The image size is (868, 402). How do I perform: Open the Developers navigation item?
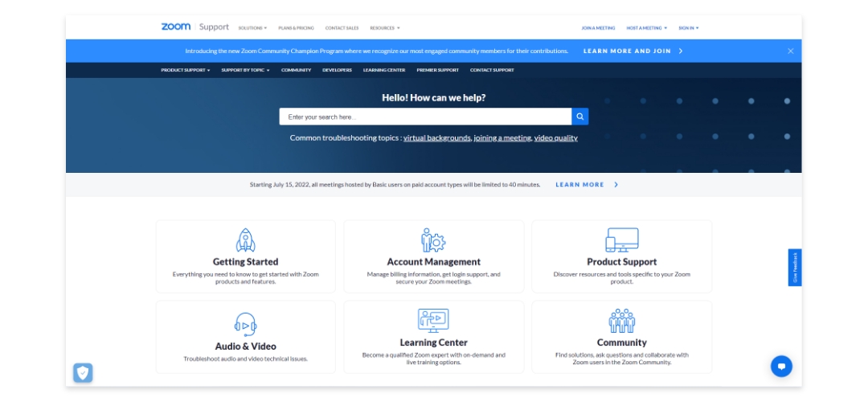(337, 70)
